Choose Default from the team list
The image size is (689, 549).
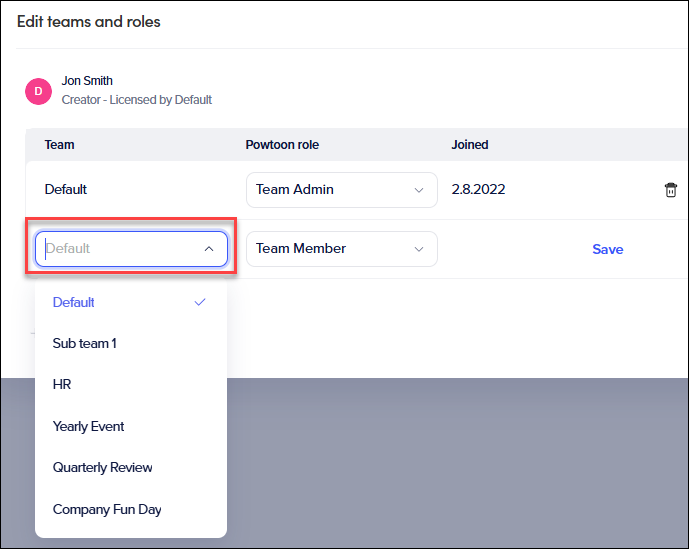[131, 302]
